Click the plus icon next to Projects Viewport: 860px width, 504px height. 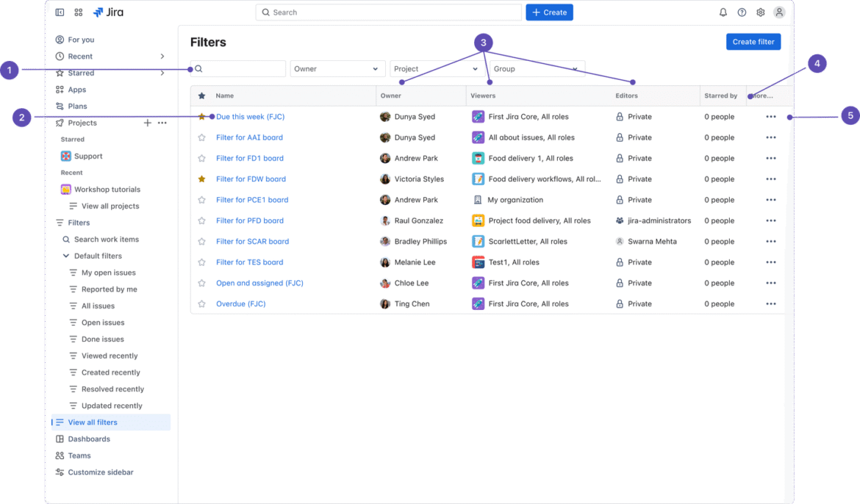(147, 123)
